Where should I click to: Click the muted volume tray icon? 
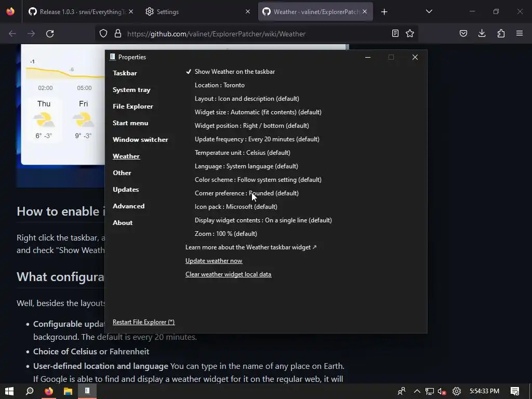click(442, 391)
